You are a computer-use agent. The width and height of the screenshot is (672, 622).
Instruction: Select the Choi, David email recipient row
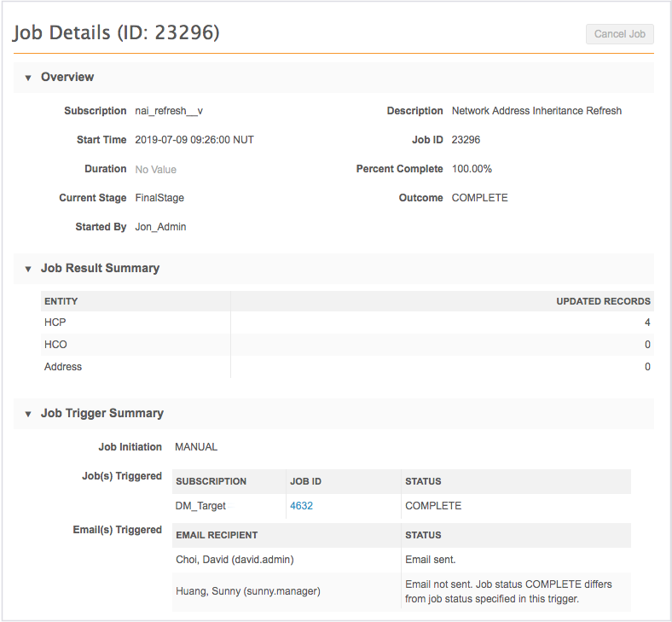pyautogui.click(x=229, y=560)
